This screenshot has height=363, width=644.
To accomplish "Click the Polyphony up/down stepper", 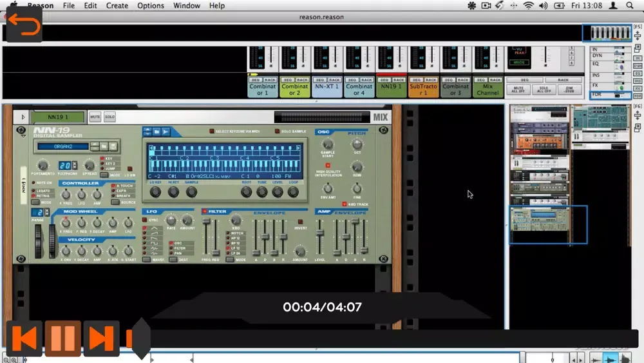I will click(74, 165).
